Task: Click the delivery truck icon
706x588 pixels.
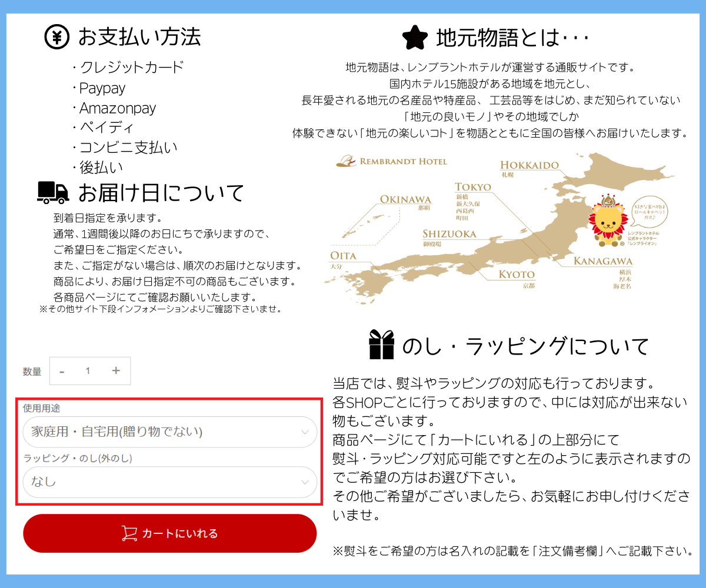Action: click(x=53, y=192)
